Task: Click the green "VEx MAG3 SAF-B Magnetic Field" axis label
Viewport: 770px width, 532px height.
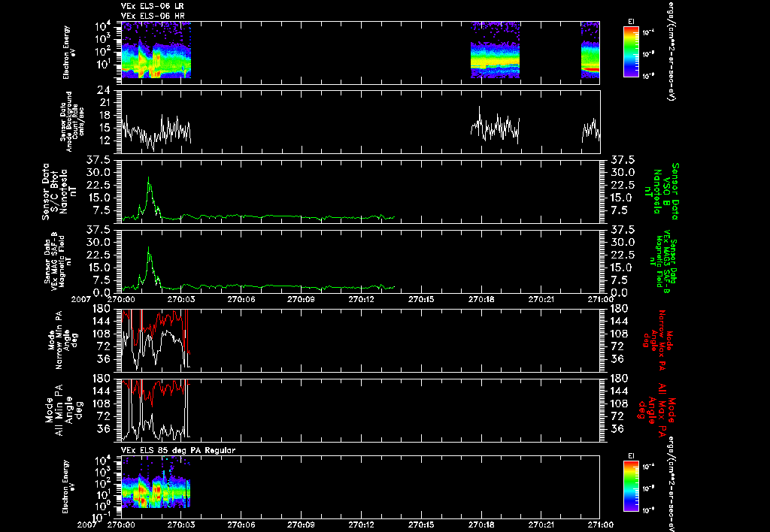Action: [x=663, y=261]
